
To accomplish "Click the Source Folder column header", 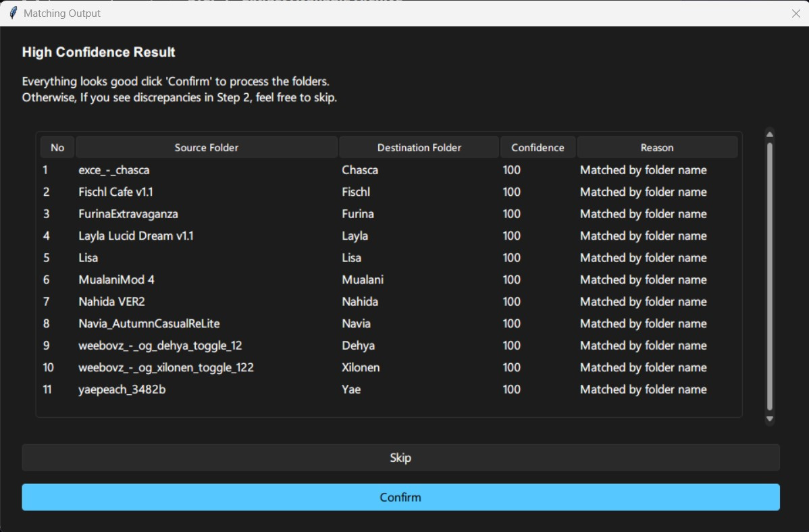I will (x=207, y=147).
